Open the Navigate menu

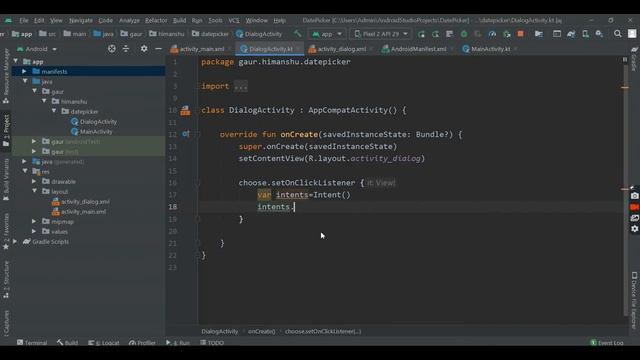(81, 20)
